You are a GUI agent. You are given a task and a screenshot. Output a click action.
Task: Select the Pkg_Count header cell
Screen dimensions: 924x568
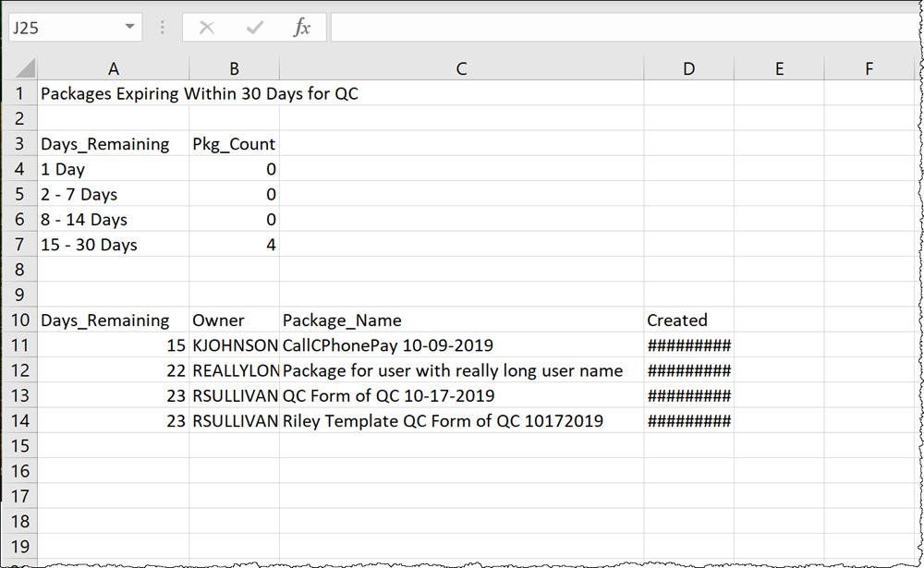point(234,144)
